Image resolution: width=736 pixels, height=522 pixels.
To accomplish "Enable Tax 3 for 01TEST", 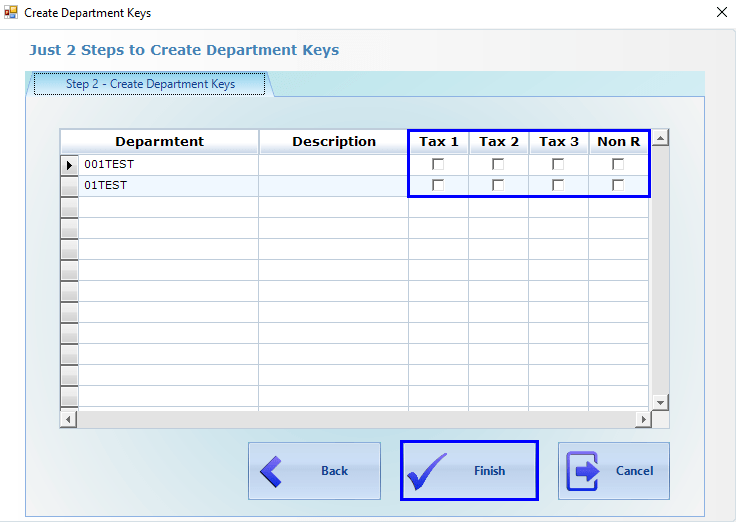I will pyautogui.click(x=558, y=185).
